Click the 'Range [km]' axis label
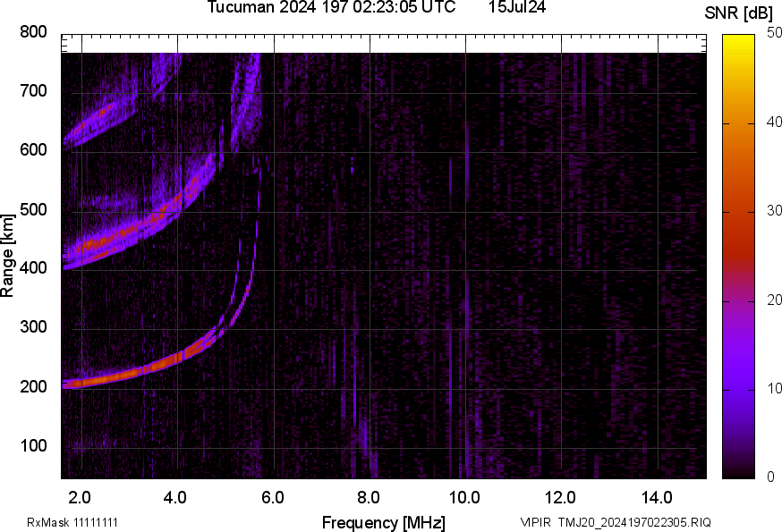This screenshot has width=782, height=532. (7, 256)
